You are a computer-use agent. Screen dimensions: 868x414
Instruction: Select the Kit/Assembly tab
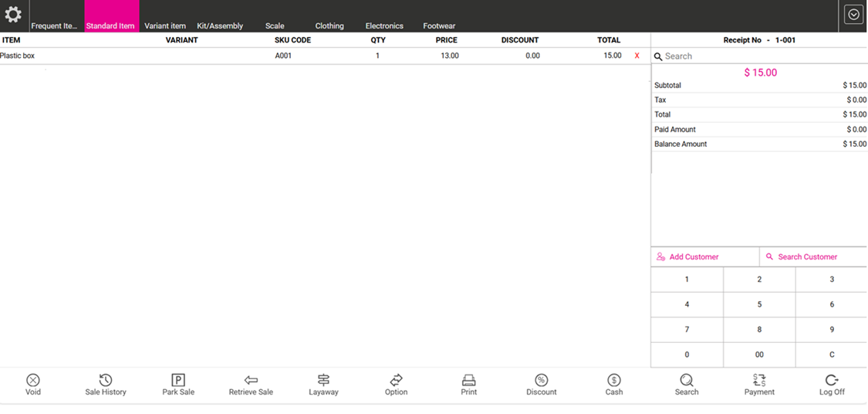point(220,25)
